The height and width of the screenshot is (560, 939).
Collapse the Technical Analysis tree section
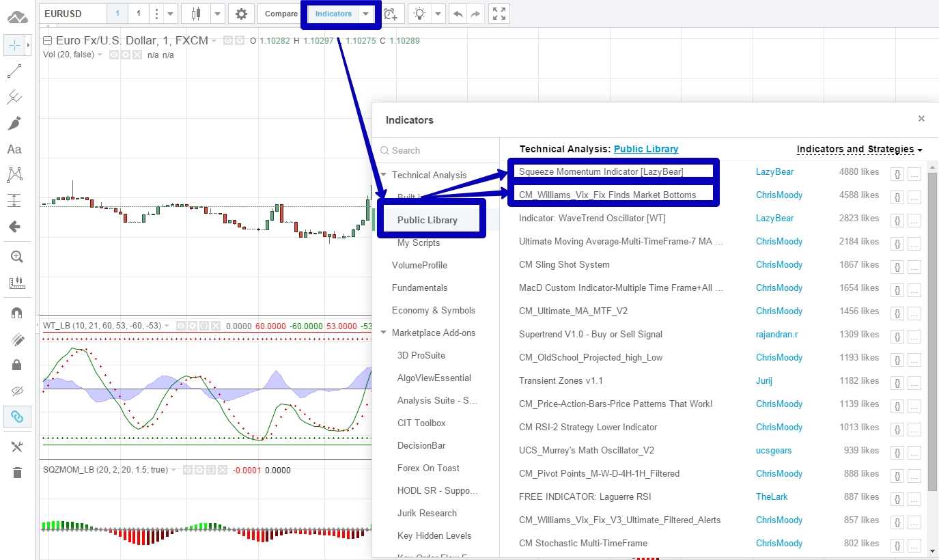click(x=384, y=175)
